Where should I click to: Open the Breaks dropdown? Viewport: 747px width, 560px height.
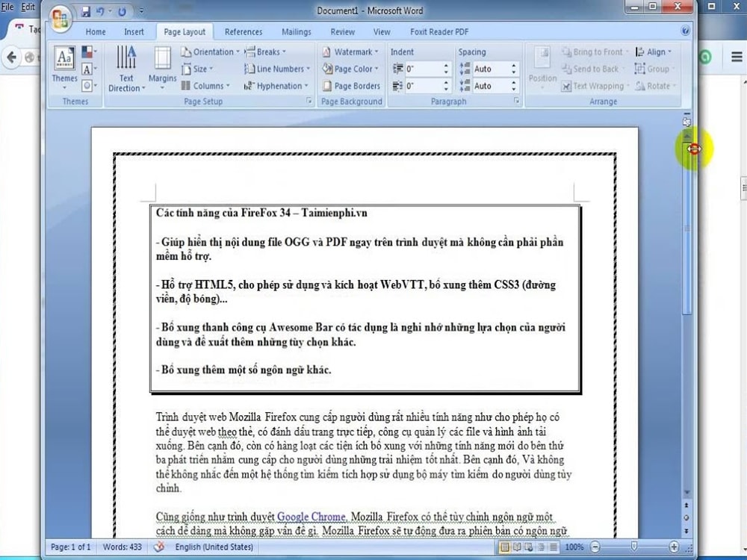(x=265, y=52)
